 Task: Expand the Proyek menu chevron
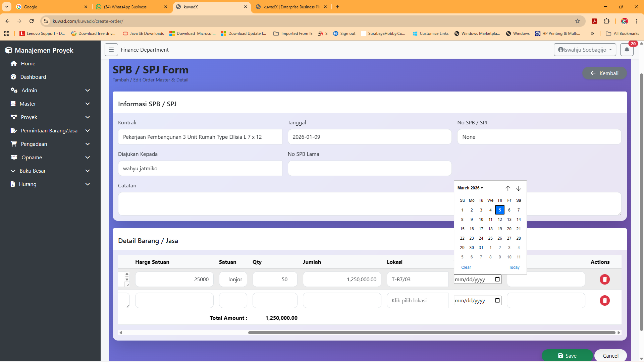(88, 117)
